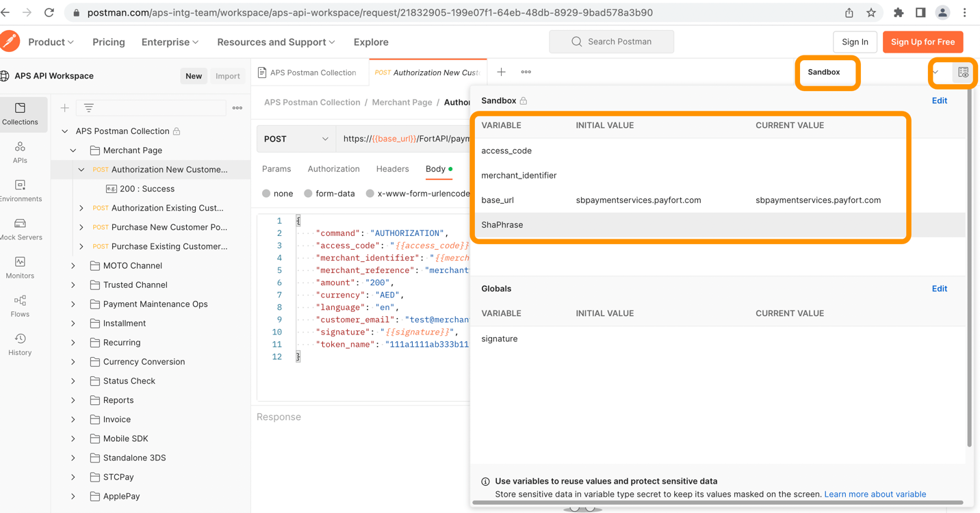Click Sign Up for Free button
This screenshot has width=980, height=513.
pyautogui.click(x=923, y=42)
